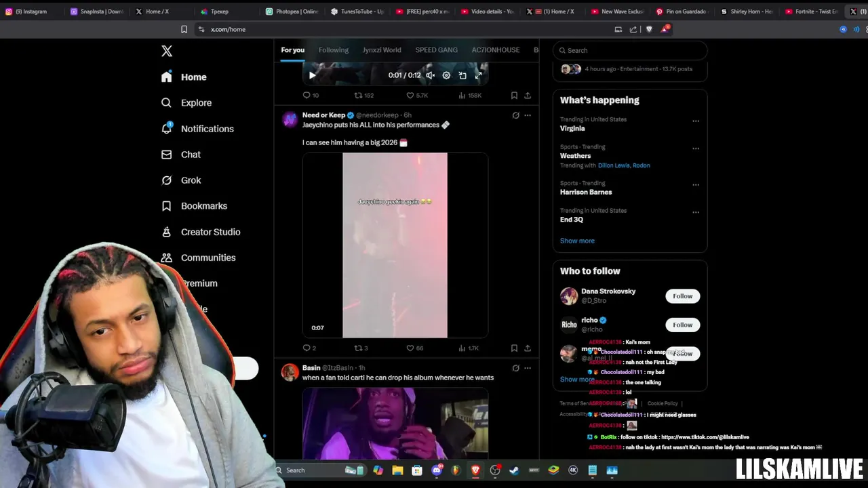Share the top video post

point(528,96)
